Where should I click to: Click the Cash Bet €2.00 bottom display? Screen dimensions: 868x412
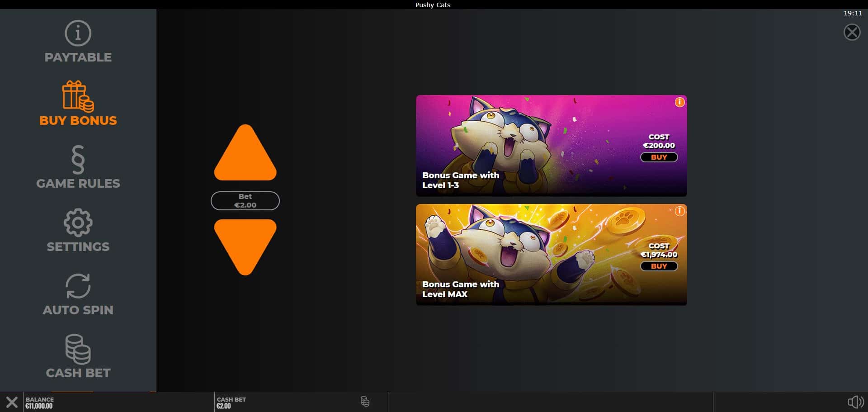(x=231, y=403)
